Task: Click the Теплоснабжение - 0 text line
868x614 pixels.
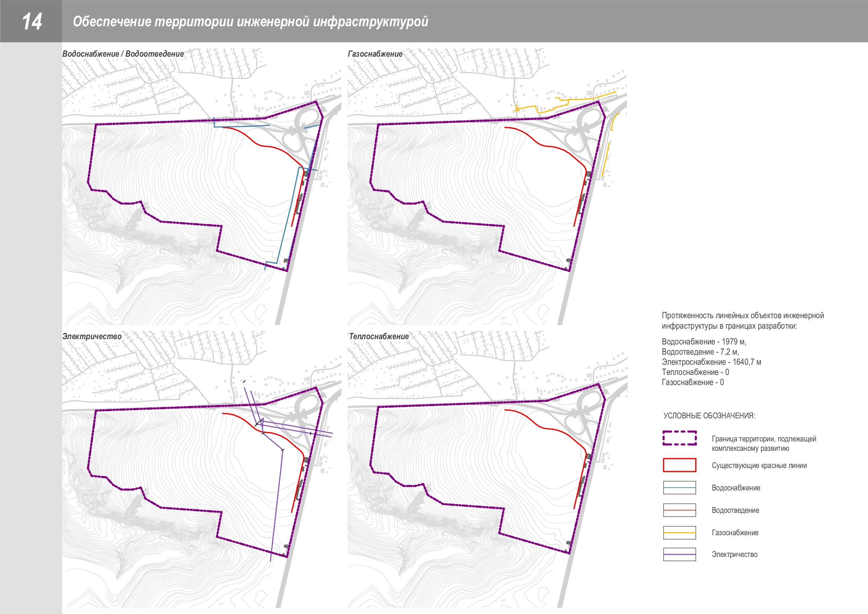Action: (x=695, y=372)
